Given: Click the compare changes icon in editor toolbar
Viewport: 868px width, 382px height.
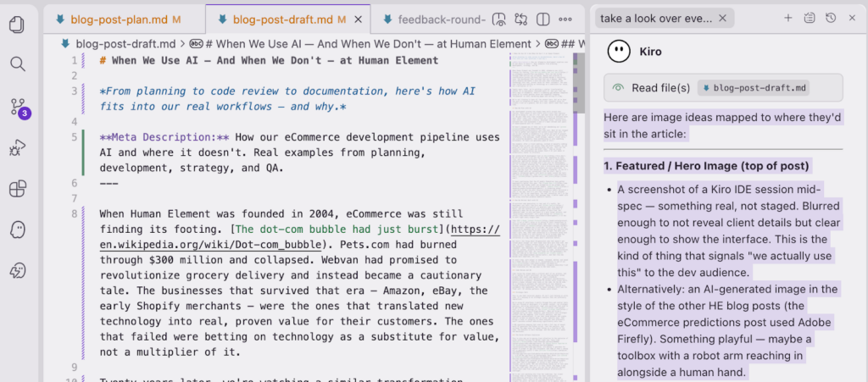Looking at the screenshot, I should coord(521,19).
